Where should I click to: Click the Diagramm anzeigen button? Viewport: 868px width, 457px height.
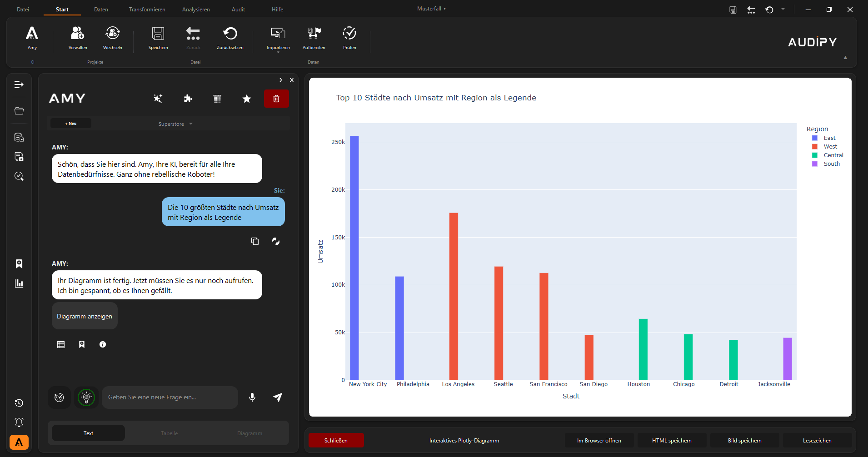click(x=85, y=316)
